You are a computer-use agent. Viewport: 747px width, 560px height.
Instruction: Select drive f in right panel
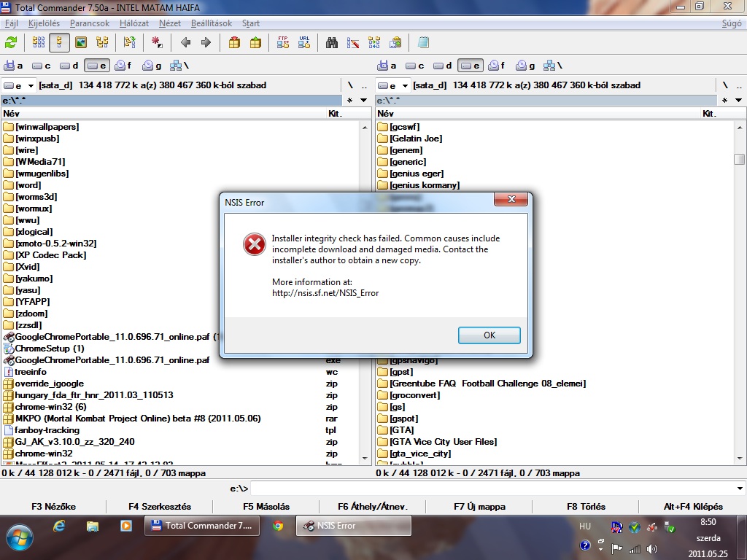(497, 66)
